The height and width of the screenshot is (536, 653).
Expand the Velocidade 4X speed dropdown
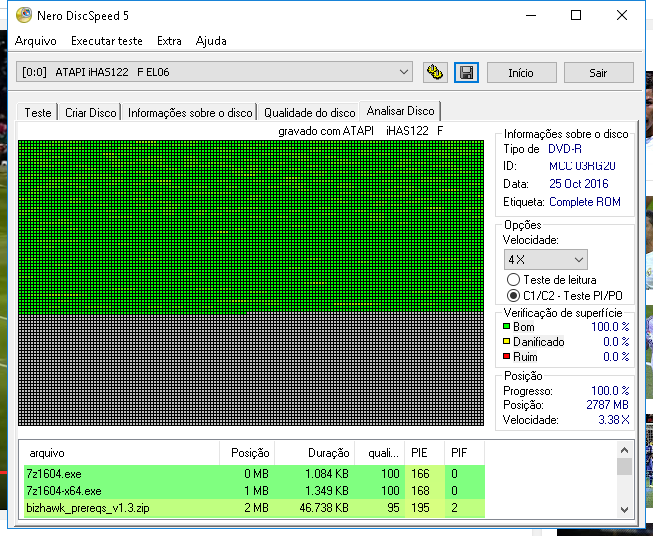coord(546,260)
